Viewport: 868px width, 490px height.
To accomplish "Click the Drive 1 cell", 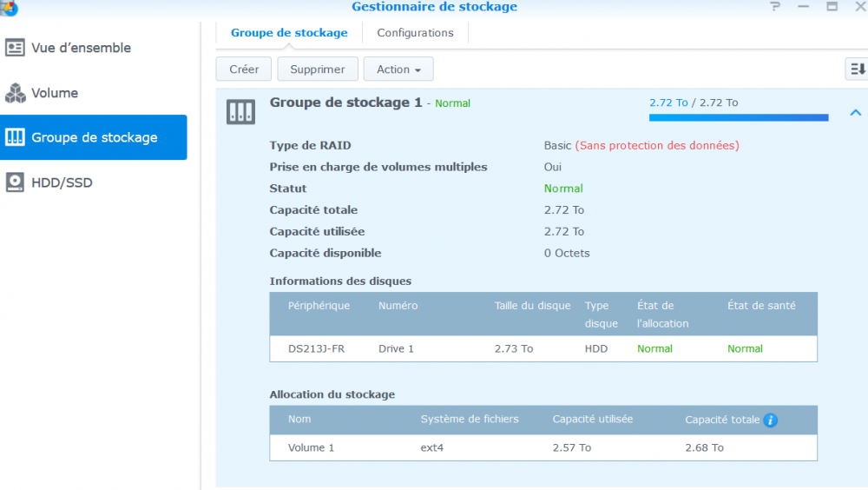I will coord(396,348).
